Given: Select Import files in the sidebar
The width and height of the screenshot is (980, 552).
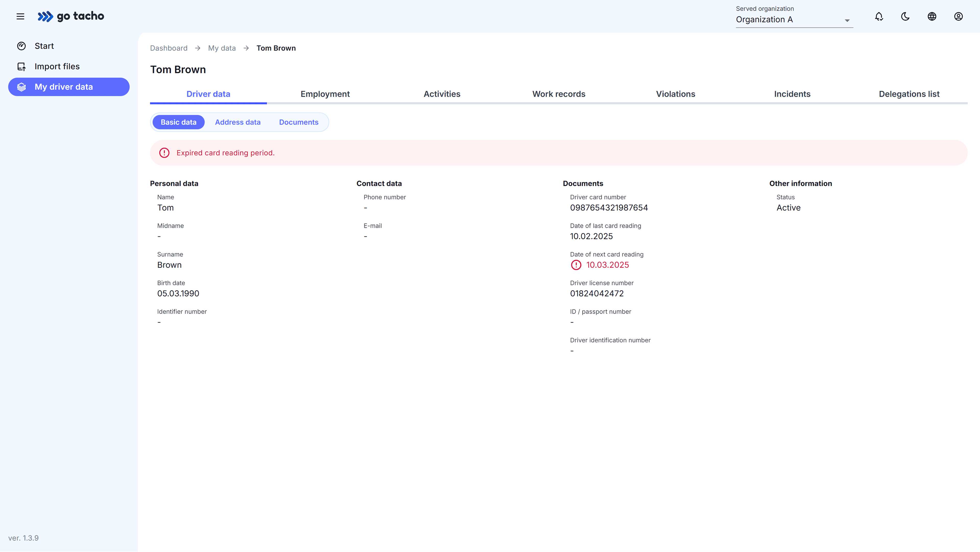Looking at the screenshot, I should pyautogui.click(x=57, y=66).
